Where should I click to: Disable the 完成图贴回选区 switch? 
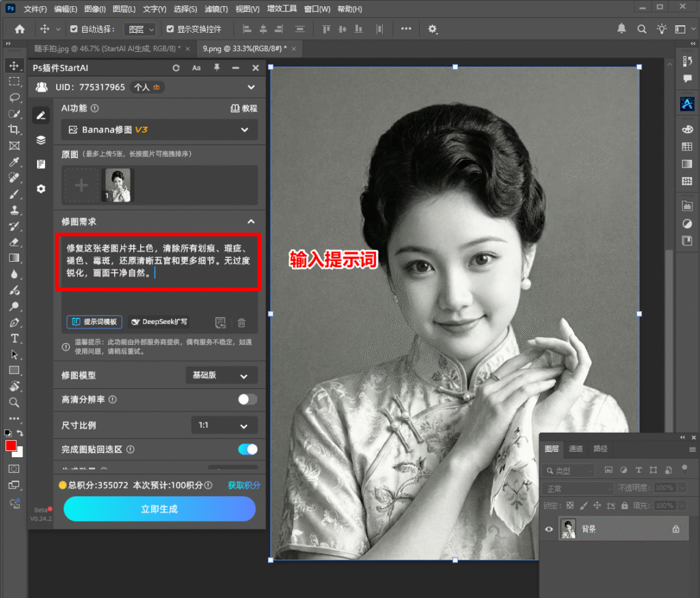[x=247, y=450]
